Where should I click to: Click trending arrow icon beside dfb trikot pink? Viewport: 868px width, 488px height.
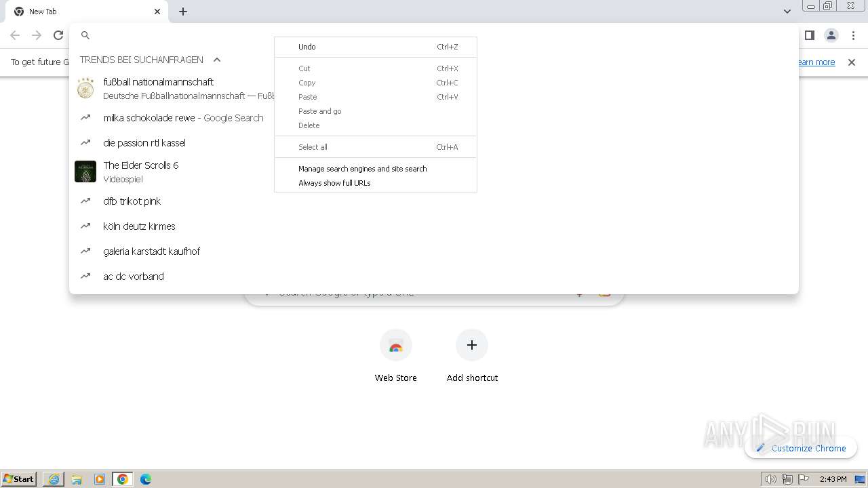pyautogui.click(x=85, y=201)
